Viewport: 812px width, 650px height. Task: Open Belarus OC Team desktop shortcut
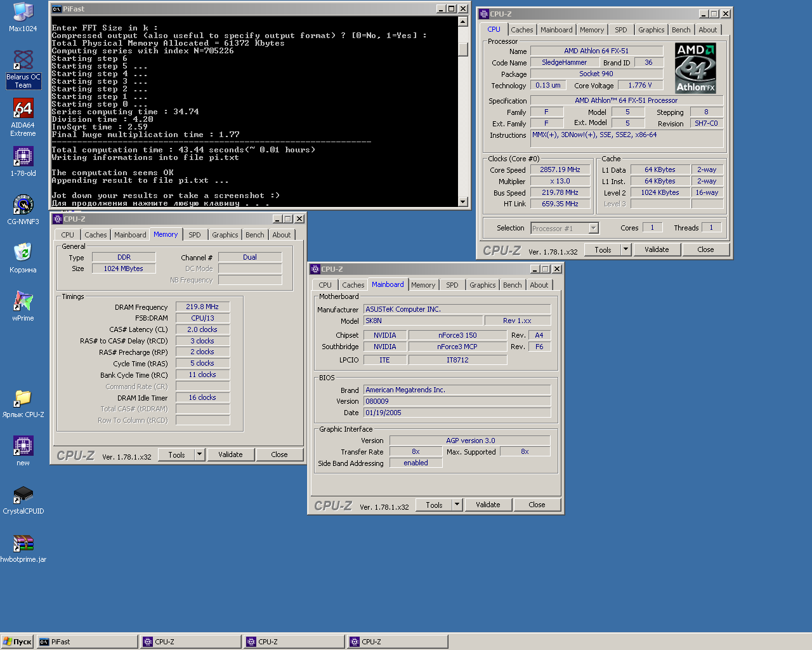tap(23, 69)
